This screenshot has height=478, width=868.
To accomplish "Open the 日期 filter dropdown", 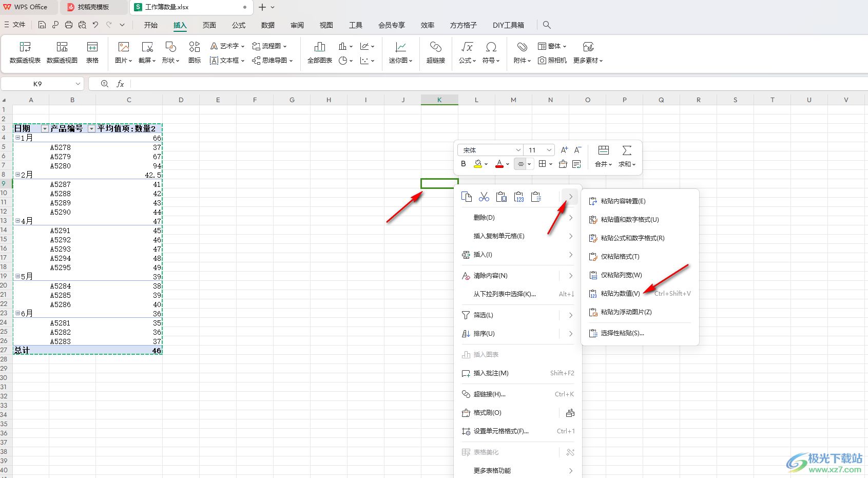I will pyautogui.click(x=45, y=129).
